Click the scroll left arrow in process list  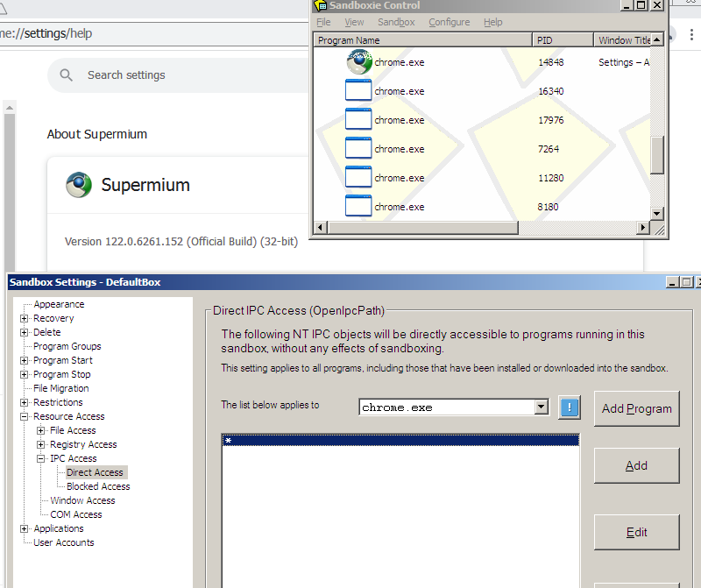click(320, 228)
